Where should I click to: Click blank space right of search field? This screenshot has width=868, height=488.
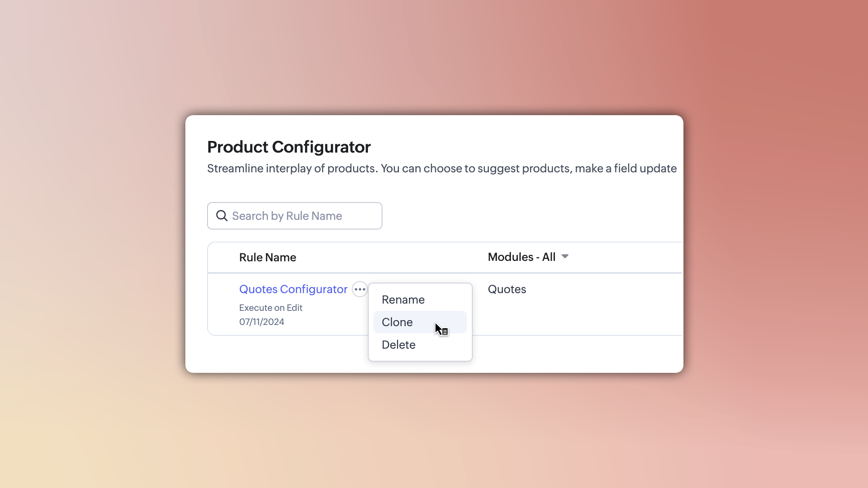pyautogui.click(x=524, y=216)
